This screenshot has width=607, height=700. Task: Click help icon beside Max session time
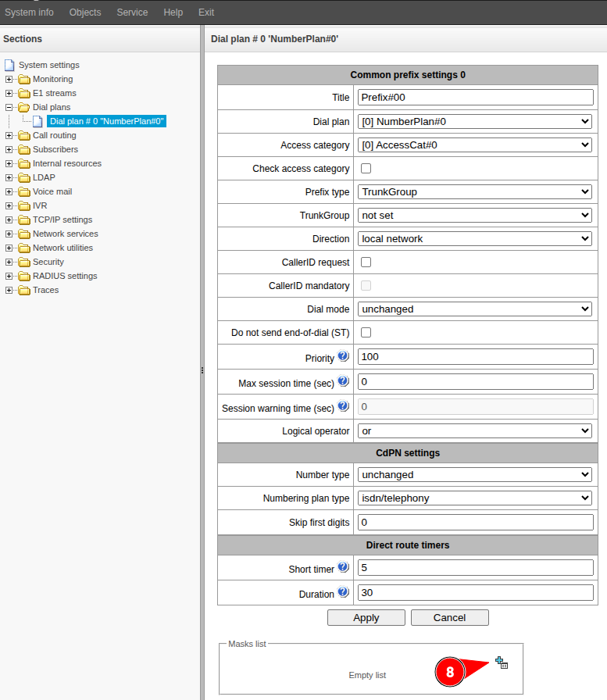[343, 382]
